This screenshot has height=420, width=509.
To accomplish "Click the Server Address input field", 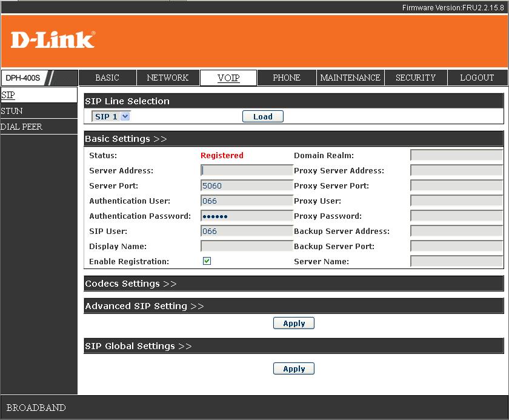I will (x=247, y=170).
